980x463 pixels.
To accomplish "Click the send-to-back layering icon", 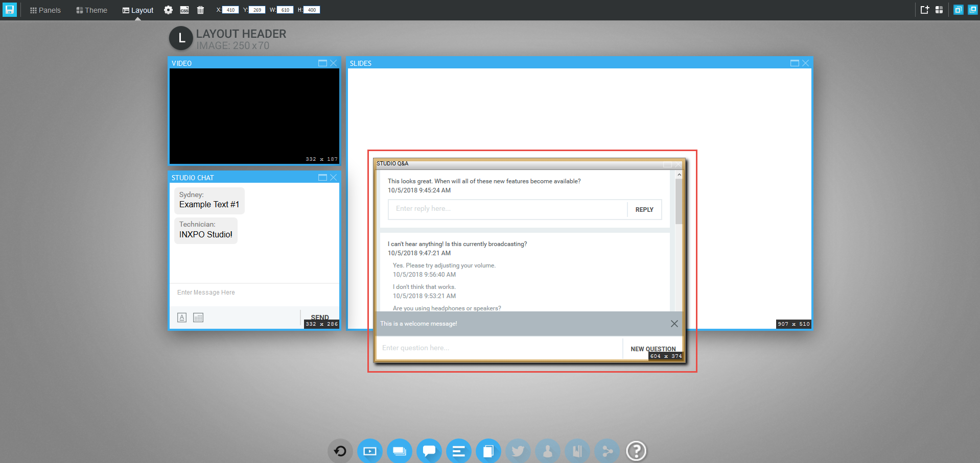I will tap(973, 10).
